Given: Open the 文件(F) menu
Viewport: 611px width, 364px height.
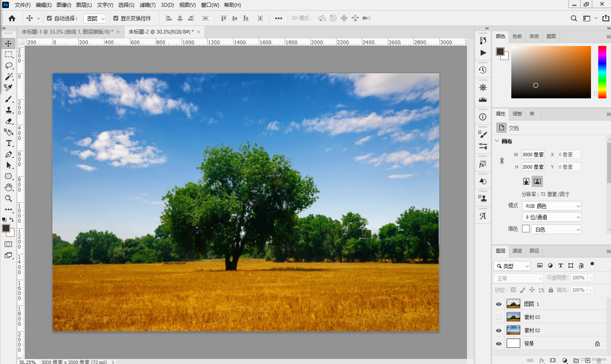Looking at the screenshot, I should (22, 5).
